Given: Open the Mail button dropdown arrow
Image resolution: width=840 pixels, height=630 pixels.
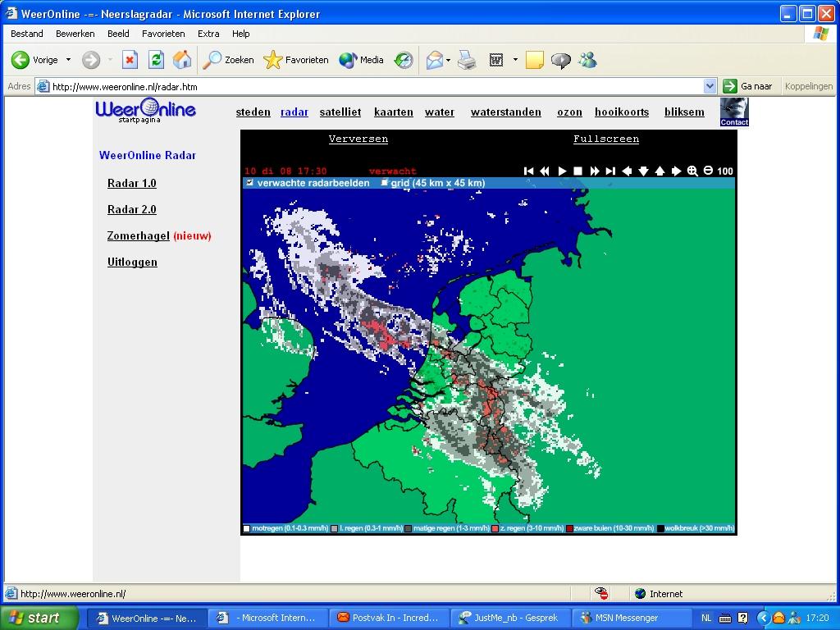Looking at the screenshot, I should (x=448, y=60).
